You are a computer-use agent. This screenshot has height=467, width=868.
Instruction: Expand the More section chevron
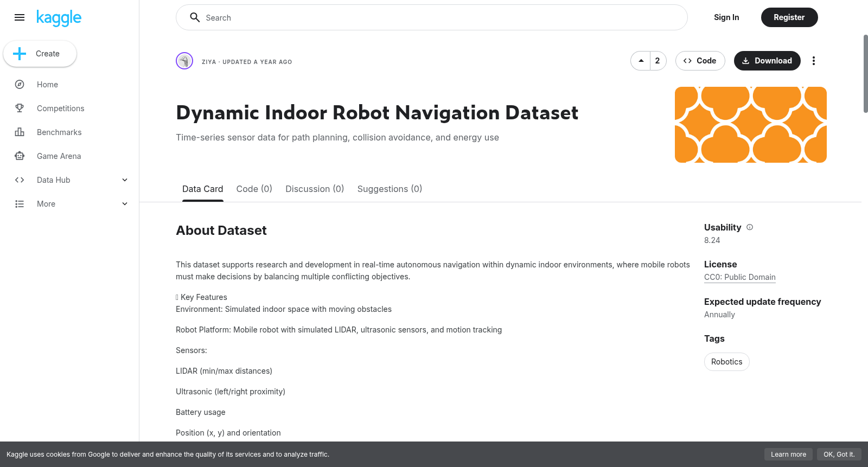[125, 204]
